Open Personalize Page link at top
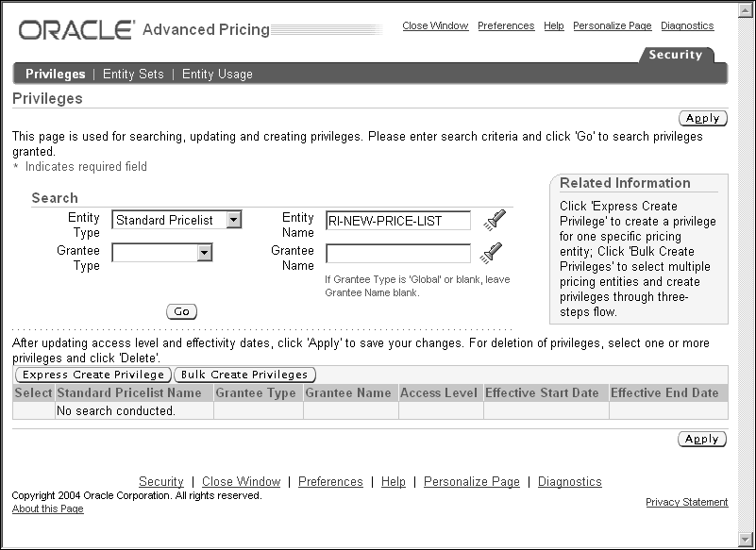756x550 pixels. pos(612,25)
